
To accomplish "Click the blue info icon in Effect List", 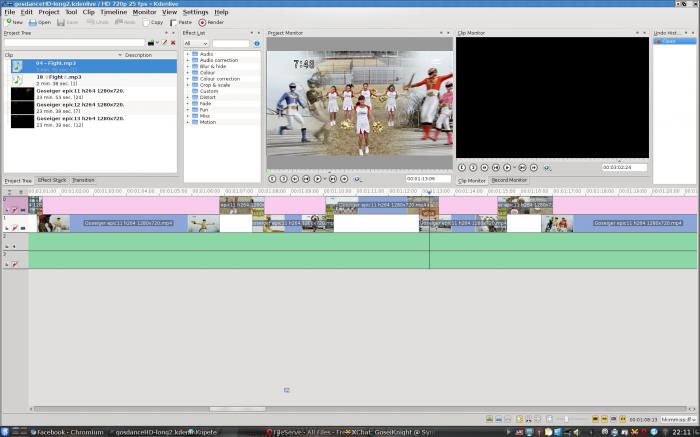I will coord(257,43).
